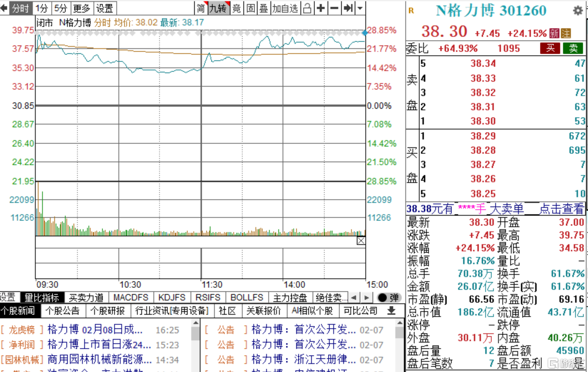Open AI相似个股 tab
Viewport: 588px width, 372px height.
[x=312, y=311]
